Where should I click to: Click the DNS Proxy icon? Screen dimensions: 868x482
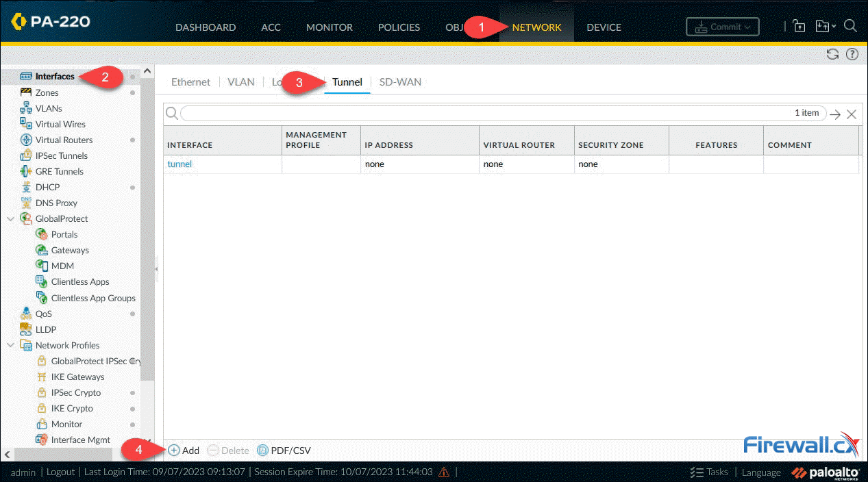click(x=26, y=203)
